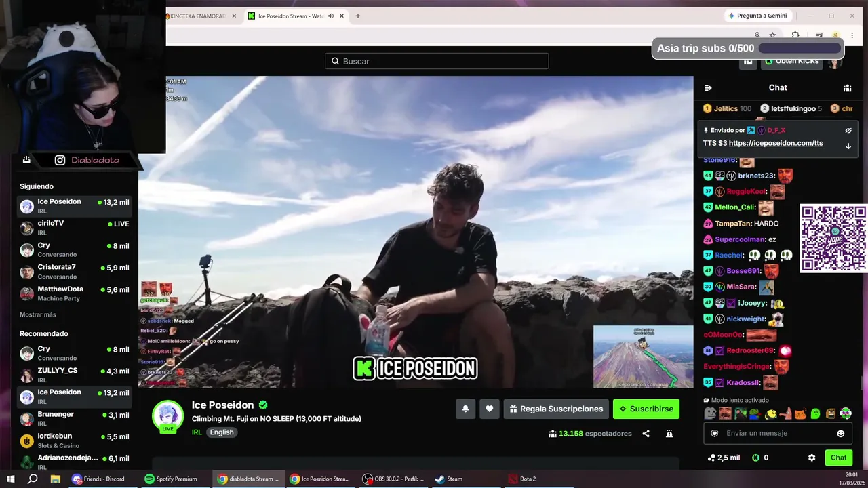Open Cristorata7 channel in sidebar
This screenshot has width=868, height=488.
75,272
